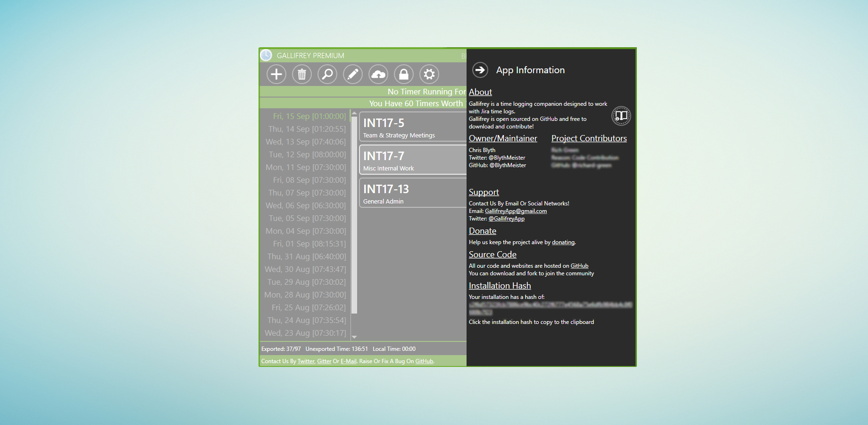868x425 pixels.
Task: Click the Support heading
Action: pos(484,192)
